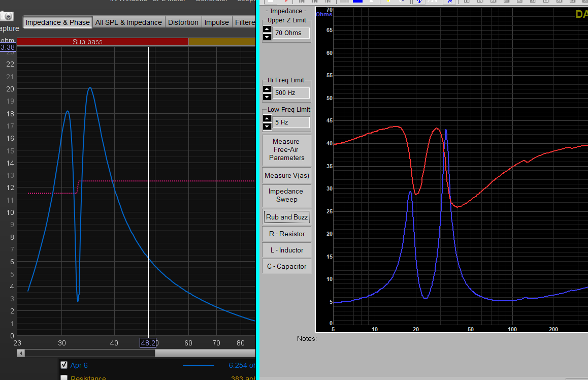The image size is (588, 380).
Task: Click the R - Resistor button
Action: [x=286, y=234]
